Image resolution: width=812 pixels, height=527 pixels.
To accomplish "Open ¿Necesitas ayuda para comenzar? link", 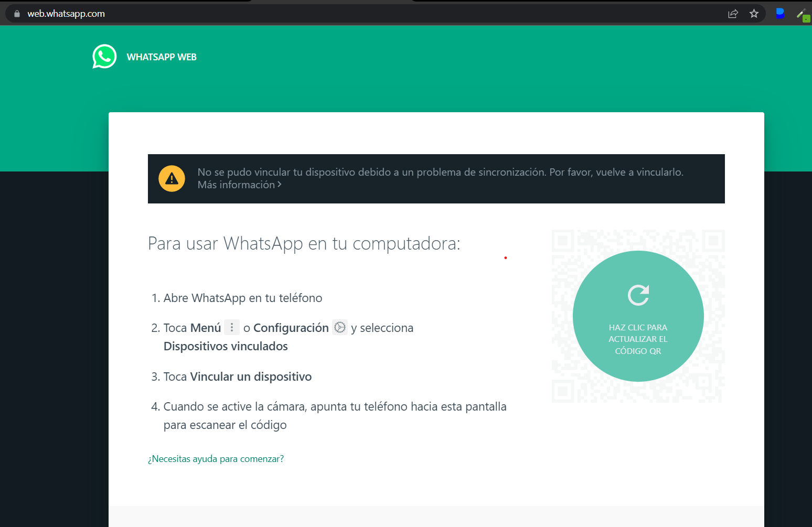I will click(216, 459).
